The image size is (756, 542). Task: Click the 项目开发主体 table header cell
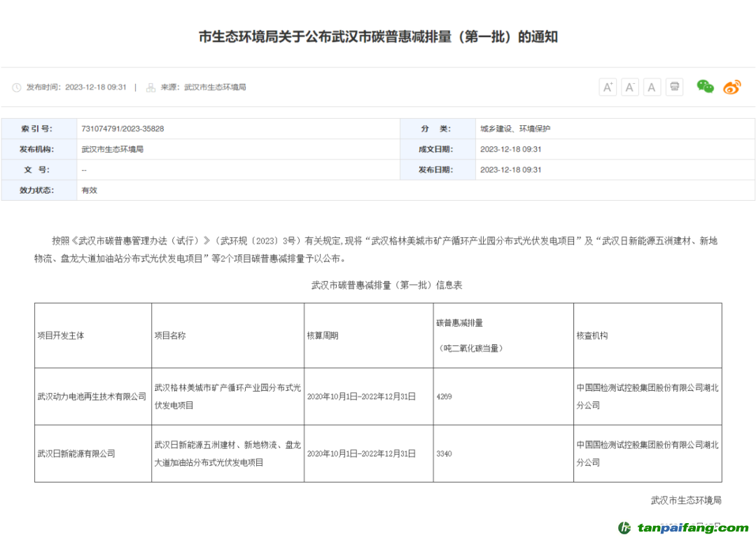point(61,336)
